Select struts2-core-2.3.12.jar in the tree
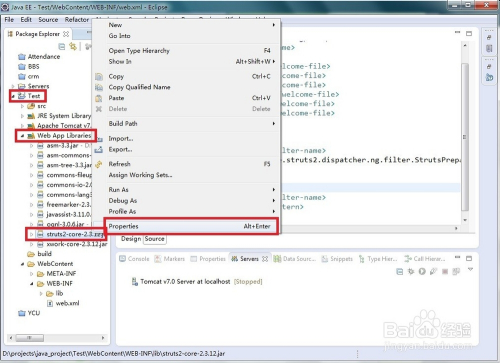The image size is (500, 363). pyautogui.click(x=71, y=234)
